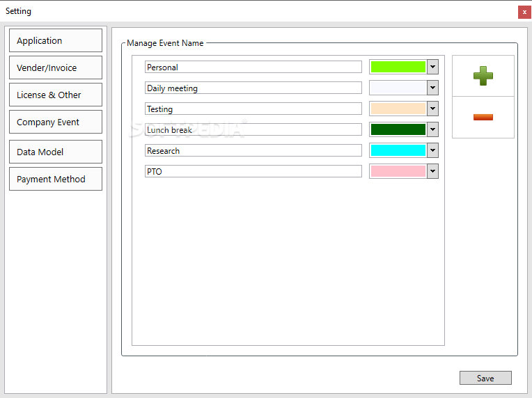This screenshot has height=398, width=532.
Task: Close the Setting window
Action: point(524,12)
